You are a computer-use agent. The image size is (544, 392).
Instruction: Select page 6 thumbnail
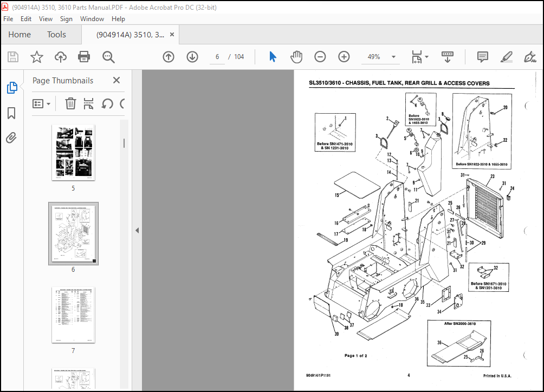[73, 233]
